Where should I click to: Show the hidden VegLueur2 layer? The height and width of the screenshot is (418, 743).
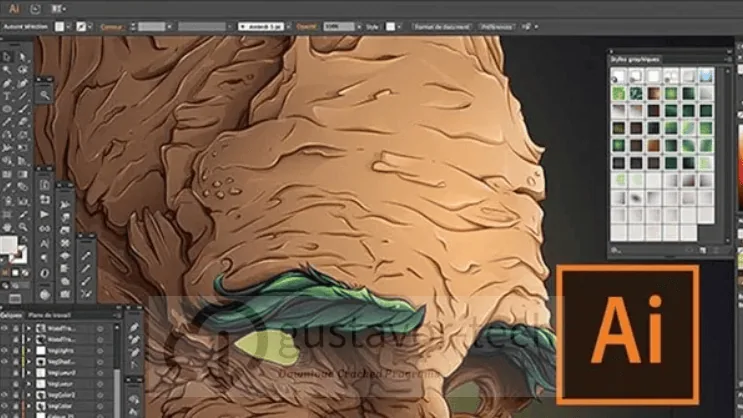pyautogui.click(x=5, y=373)
